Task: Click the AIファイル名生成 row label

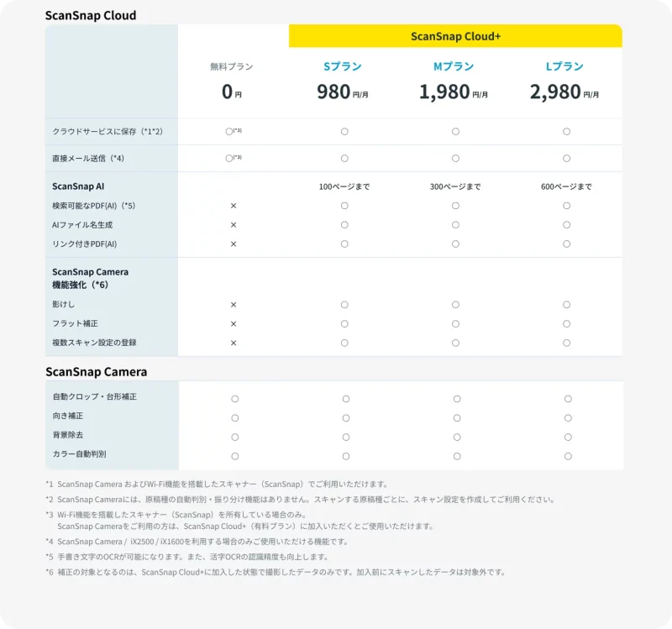Action: pyautogui.click(x=82, y=224)
